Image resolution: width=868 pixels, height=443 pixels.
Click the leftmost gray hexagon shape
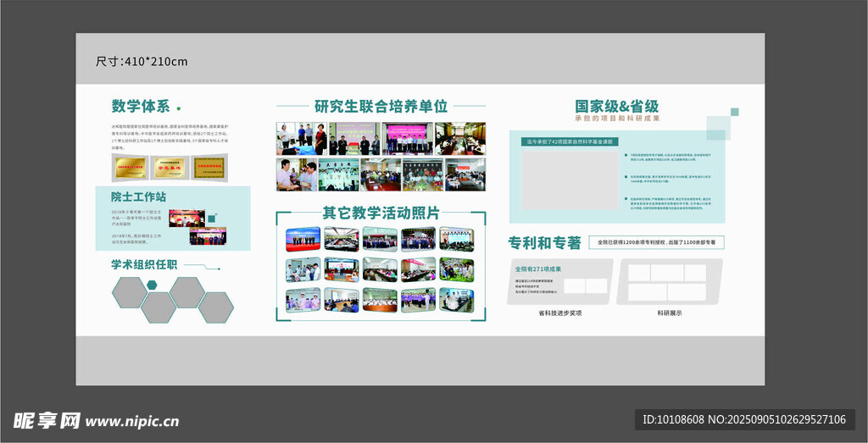130,292
